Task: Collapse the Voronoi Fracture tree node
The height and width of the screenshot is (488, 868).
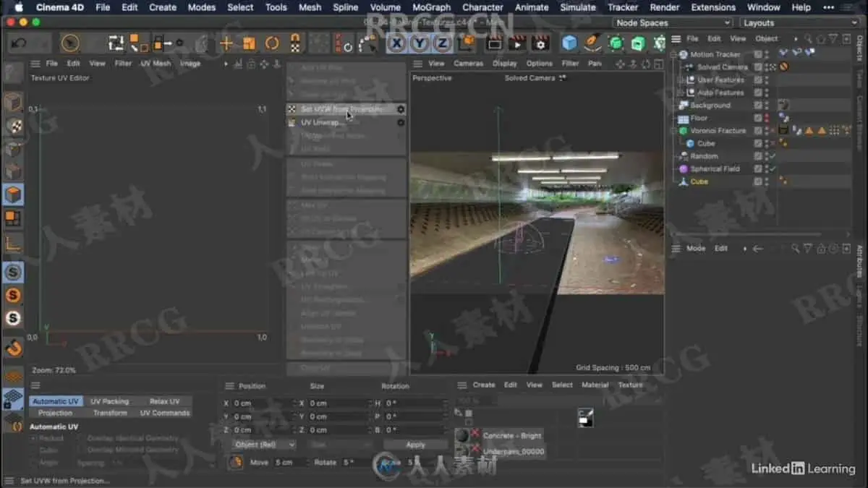Action: (674, 131)
